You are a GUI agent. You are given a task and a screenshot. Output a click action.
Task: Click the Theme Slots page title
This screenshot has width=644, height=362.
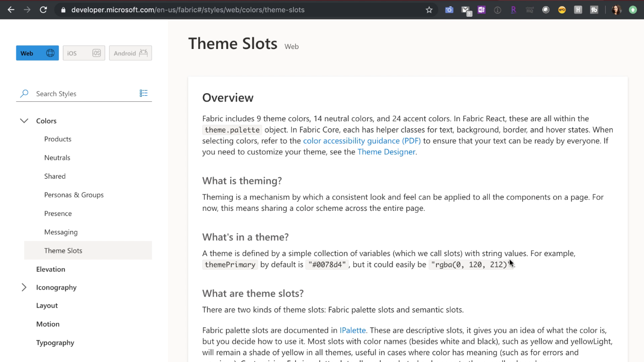click(233, 43)
